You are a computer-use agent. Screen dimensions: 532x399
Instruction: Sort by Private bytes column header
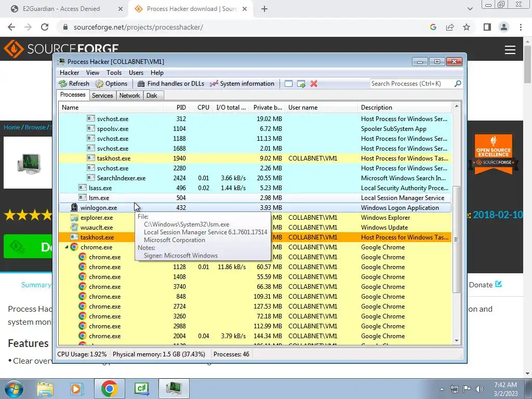click(x=267, y=108)
